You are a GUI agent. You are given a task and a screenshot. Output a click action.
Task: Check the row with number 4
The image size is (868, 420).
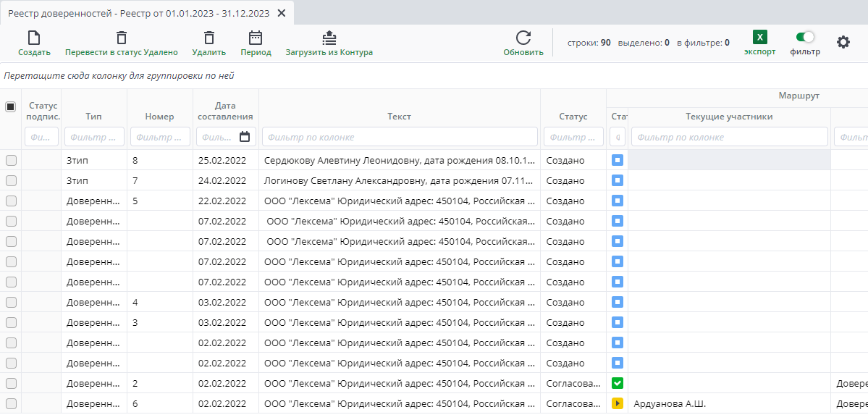11,302
